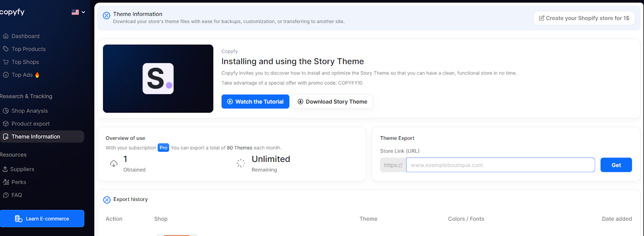Click the Date added column header

(617, 219)
